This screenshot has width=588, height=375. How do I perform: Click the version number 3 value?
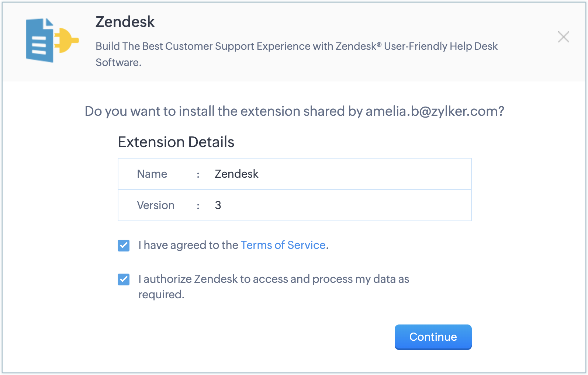coord(218,205)
